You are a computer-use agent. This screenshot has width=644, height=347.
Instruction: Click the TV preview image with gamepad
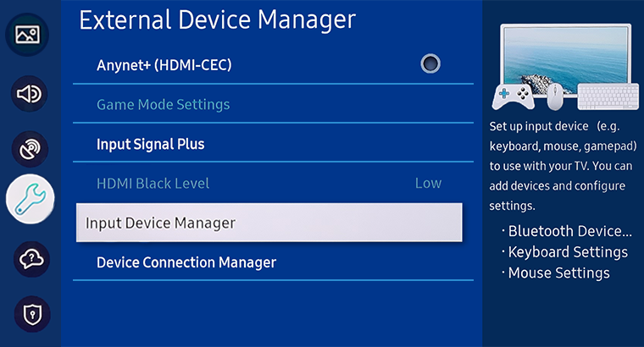(565, 67)
